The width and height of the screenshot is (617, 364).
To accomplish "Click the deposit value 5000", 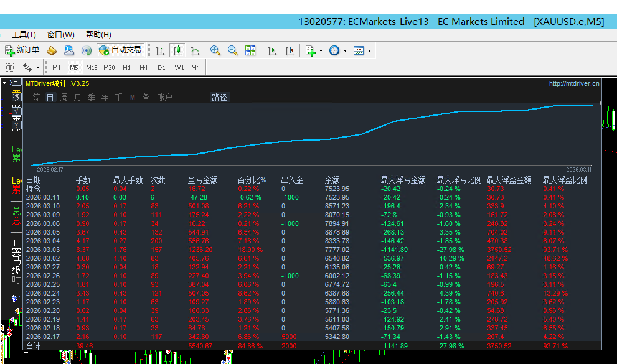I will (x=290, y=337).
